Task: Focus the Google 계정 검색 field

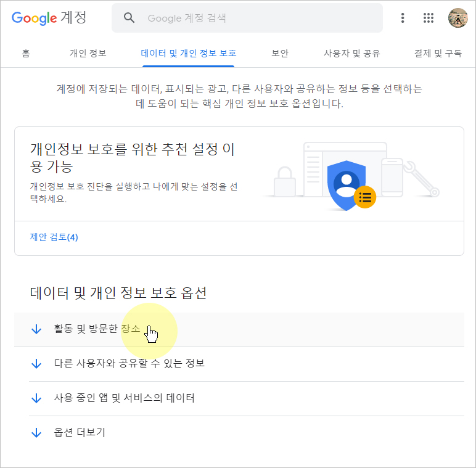Action: point(247,18)
